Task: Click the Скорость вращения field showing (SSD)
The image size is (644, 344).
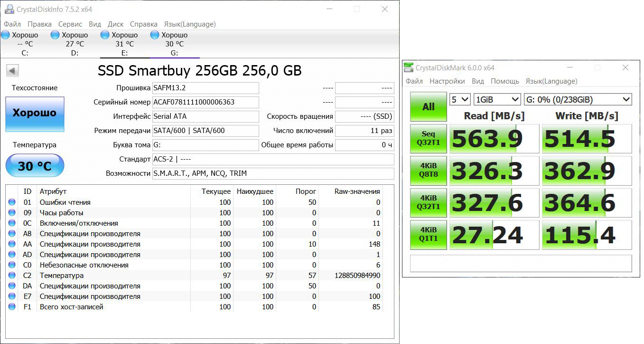Action: click(x=364, y=116)
